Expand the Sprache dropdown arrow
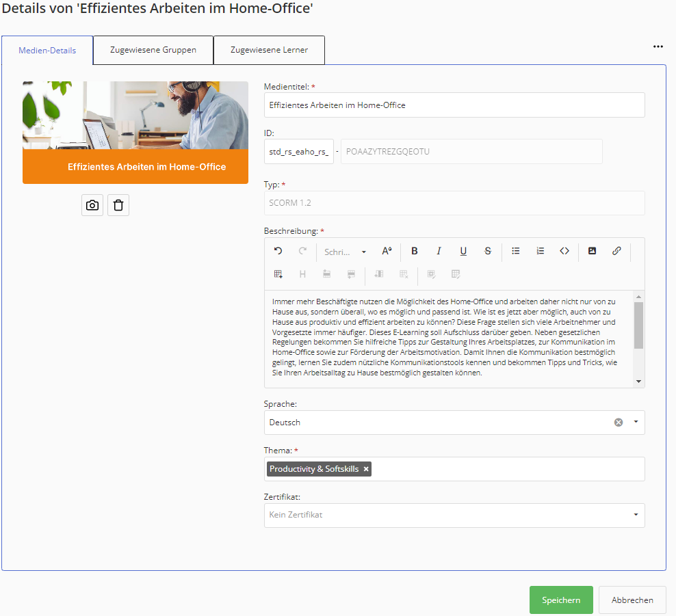Image resolution: width=676 pixels, height=616 pixels. click(636, 422)
